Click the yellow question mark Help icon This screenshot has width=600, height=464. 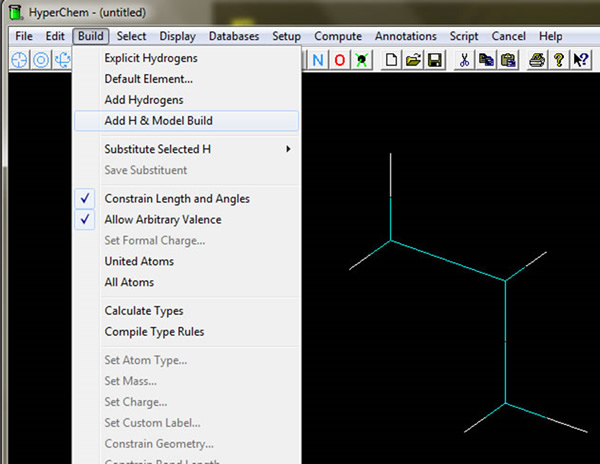pyautogui.click(x=558, y=60)
